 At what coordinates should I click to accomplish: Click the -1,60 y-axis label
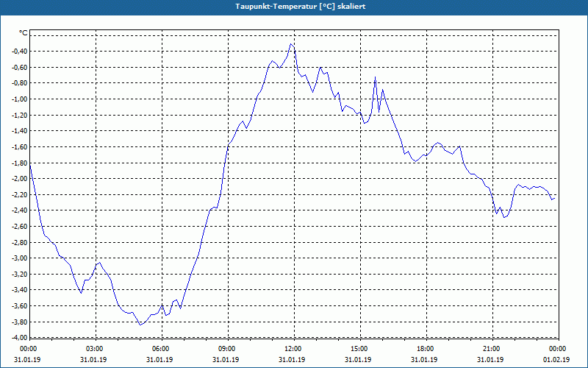tap(21, 146)
